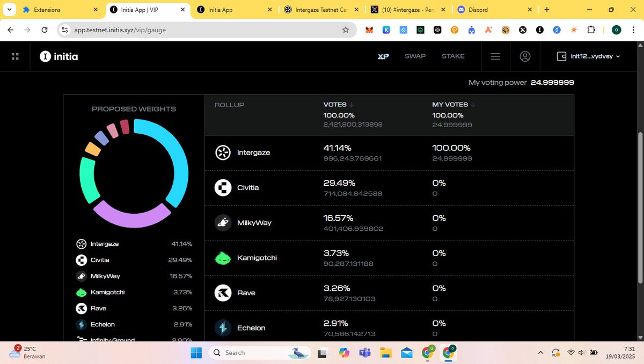Viewport: 644px width, 364px height.
Task: Go to the XP page
Action: tap(383, 56)
